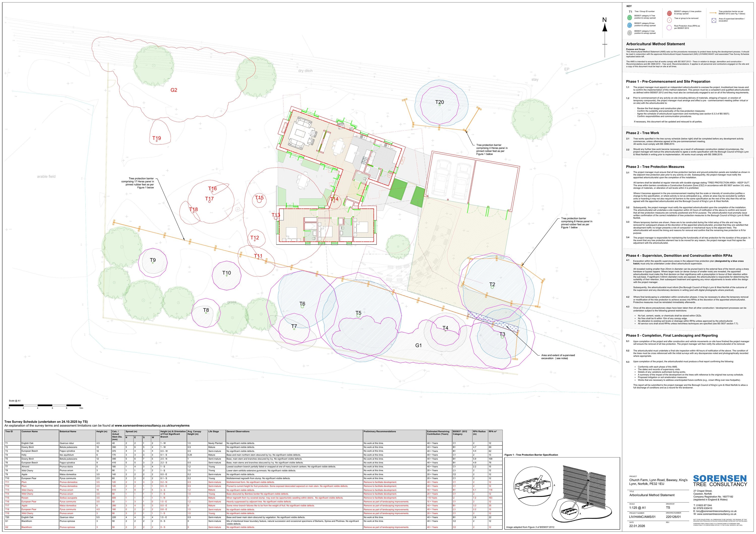This screenshot has height=534, width=756.
Task: Click the surveyterms website URL
Action: [152, 425]
